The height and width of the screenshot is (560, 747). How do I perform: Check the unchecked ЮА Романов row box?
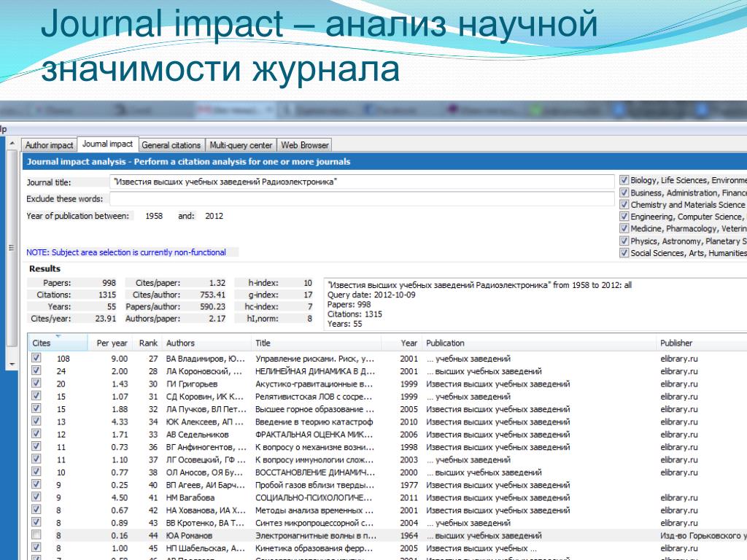pyautogui.click(x=36, y=534)
